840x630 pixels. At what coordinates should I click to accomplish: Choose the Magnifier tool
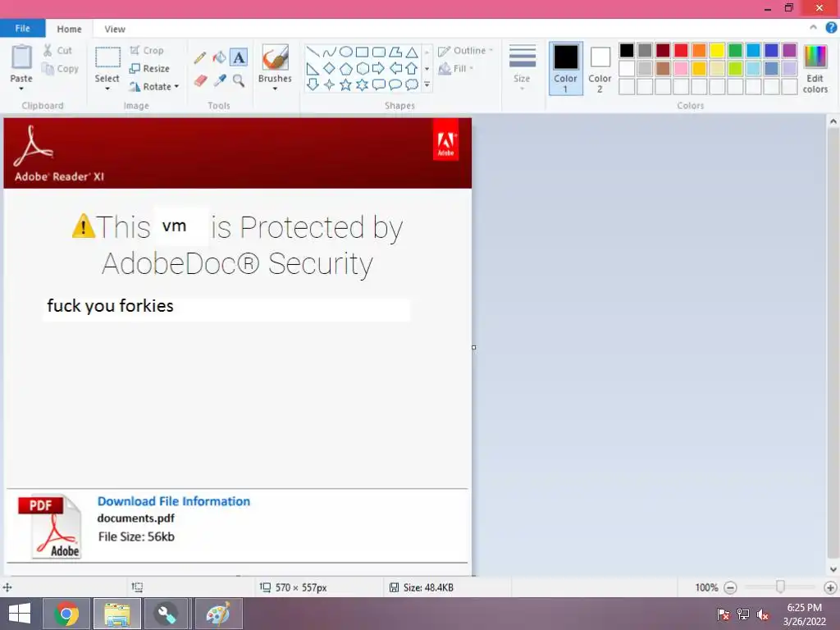click(x=239, y=80)
